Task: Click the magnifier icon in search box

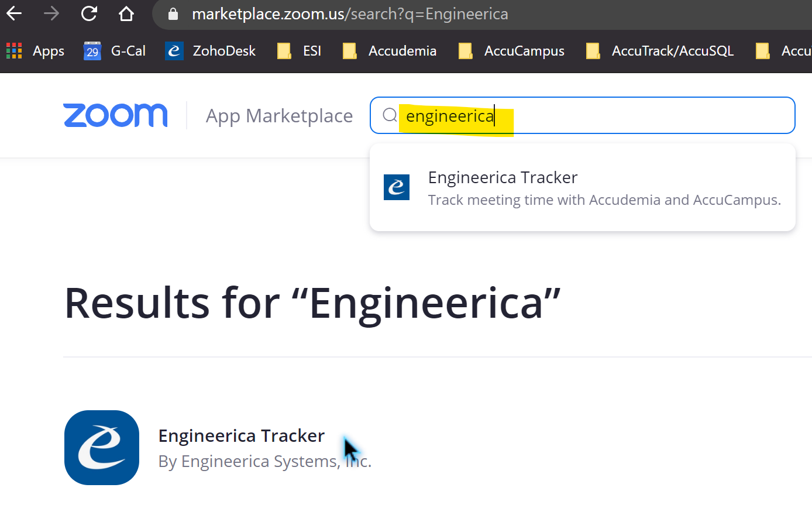Action: click(x=390, y=115)
